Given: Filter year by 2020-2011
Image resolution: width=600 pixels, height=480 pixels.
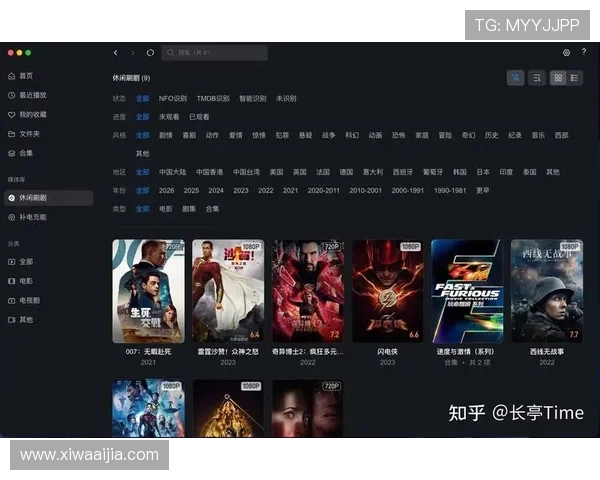Looking at the screenshot, I should [323, 190].
